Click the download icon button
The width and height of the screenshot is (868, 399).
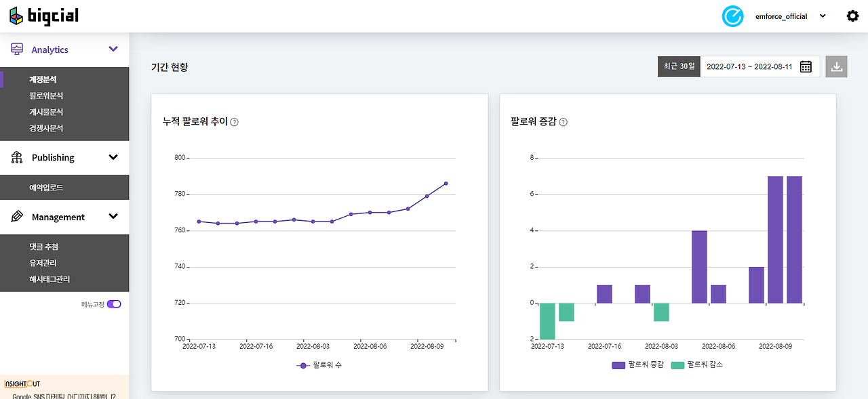click(836, 66)
